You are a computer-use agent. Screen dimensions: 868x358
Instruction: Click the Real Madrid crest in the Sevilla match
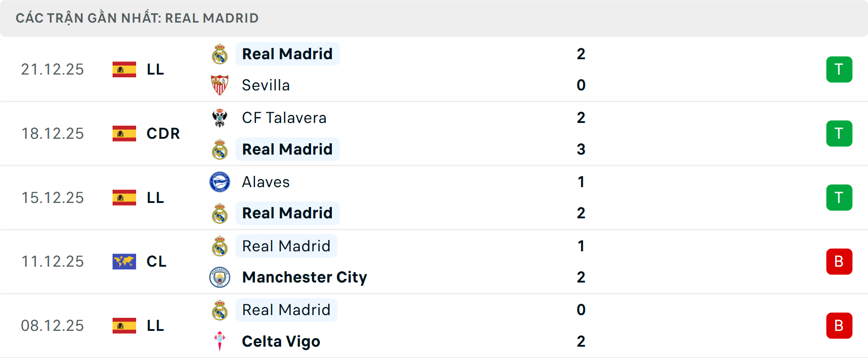(x=220, y=54)
